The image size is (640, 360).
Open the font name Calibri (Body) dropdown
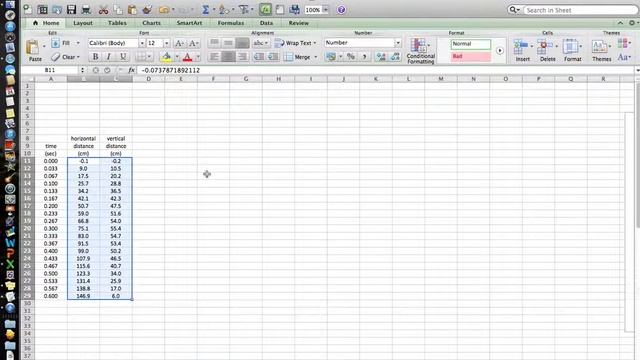[142, 43]
